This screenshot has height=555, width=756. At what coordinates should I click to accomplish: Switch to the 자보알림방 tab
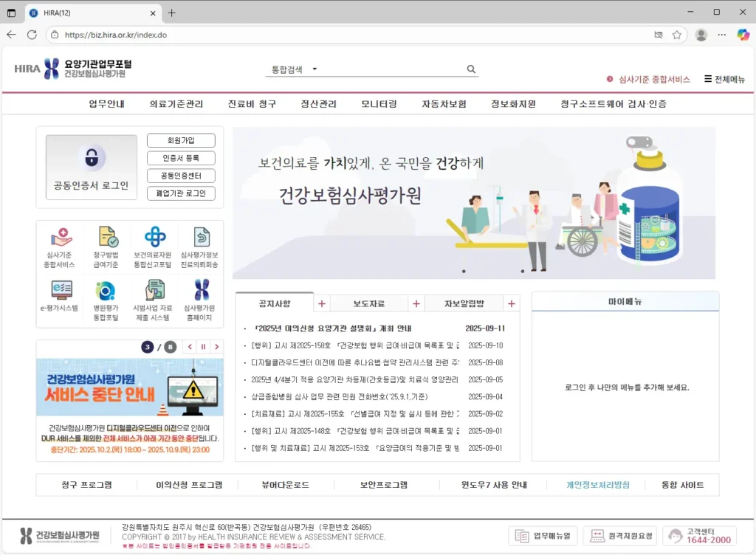464,304
